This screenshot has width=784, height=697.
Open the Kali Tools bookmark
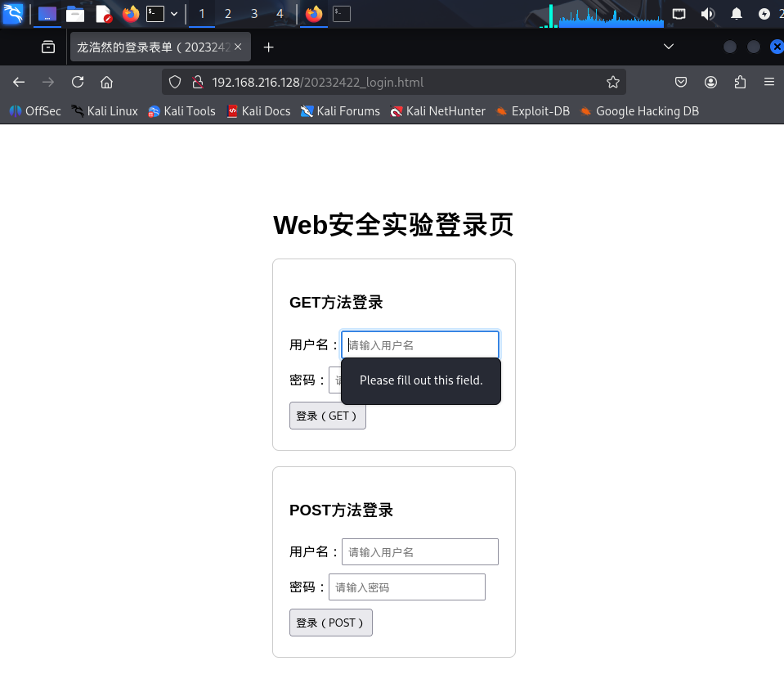(x=181, y=111)
